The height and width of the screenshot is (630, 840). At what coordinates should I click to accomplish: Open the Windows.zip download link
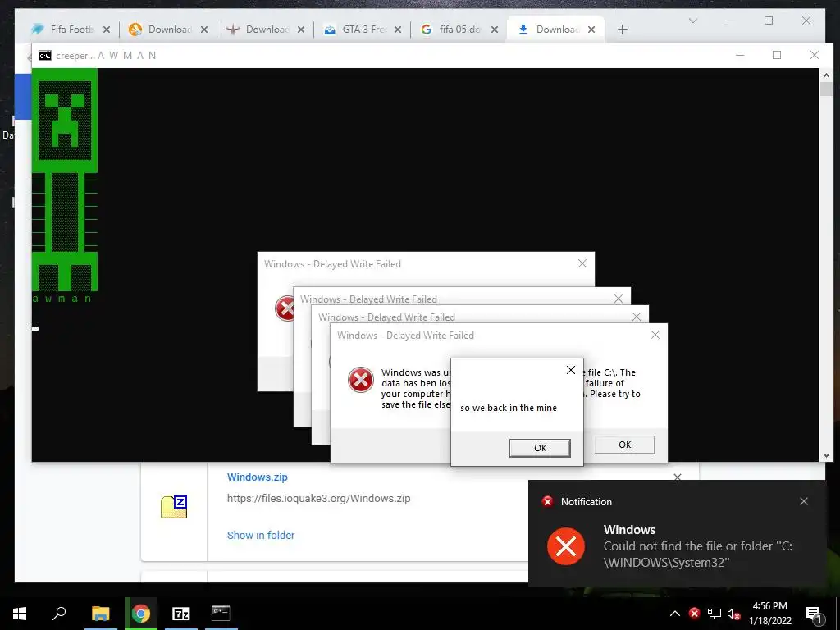[257, 477]
